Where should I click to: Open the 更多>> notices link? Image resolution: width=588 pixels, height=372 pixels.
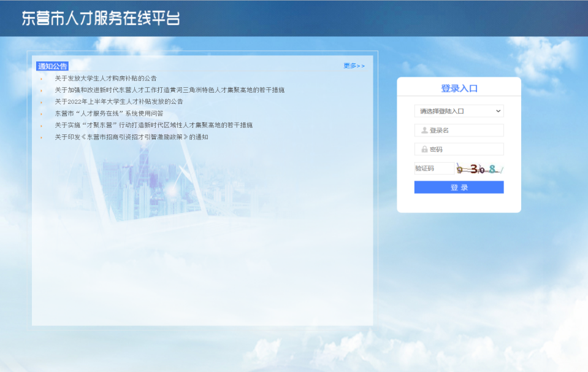(354, 66)
